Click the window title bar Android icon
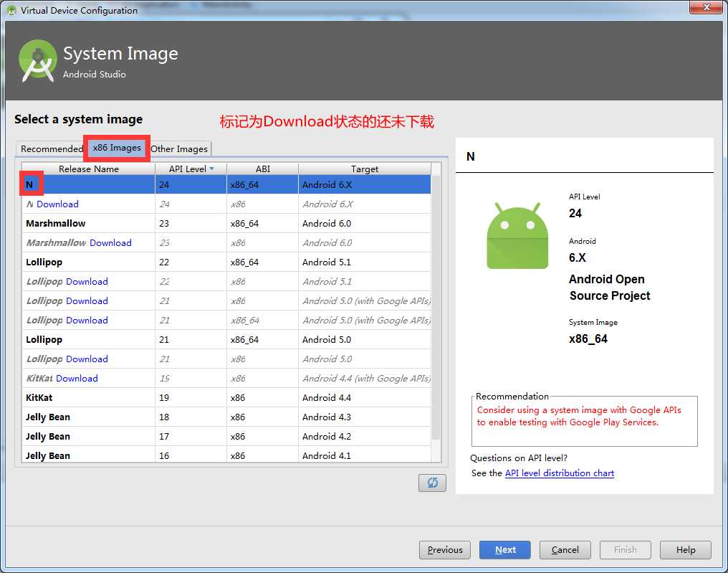This screenshot has height=573, width=728. click(11, 10)
